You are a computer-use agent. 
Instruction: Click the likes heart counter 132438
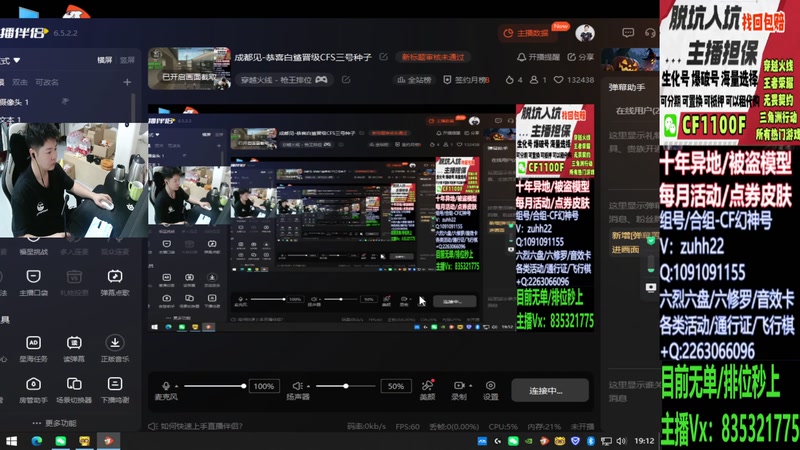point(573,80)
